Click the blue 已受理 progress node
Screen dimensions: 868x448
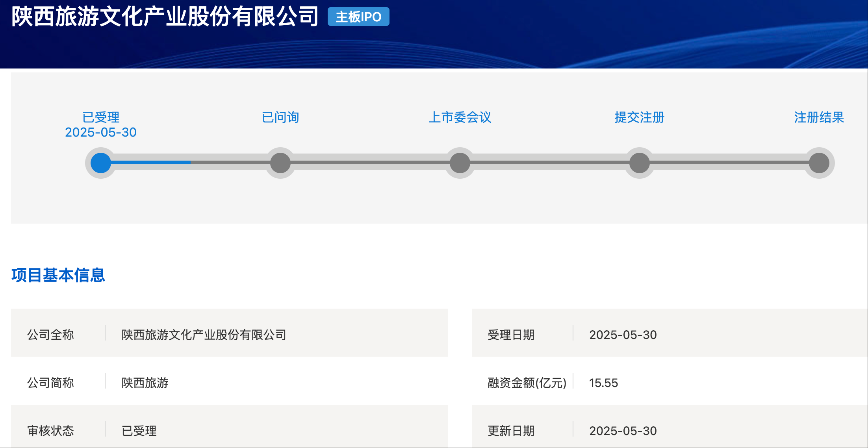click(x=101, y=163)
